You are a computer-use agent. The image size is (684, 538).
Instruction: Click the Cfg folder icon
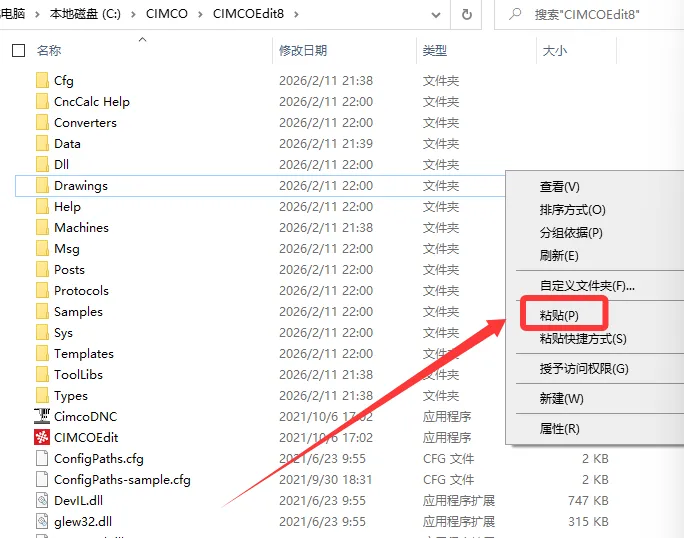[x=42, y=81]
